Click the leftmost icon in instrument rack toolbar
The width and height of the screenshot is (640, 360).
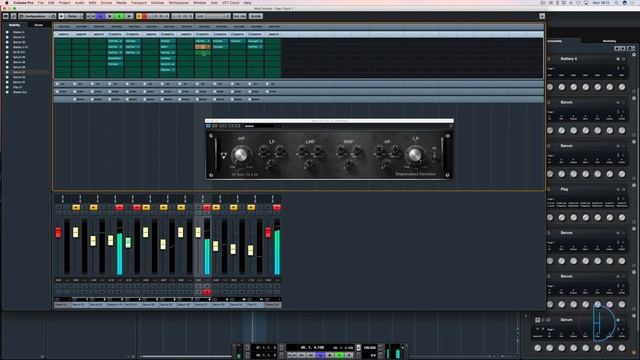pos(617,48)
